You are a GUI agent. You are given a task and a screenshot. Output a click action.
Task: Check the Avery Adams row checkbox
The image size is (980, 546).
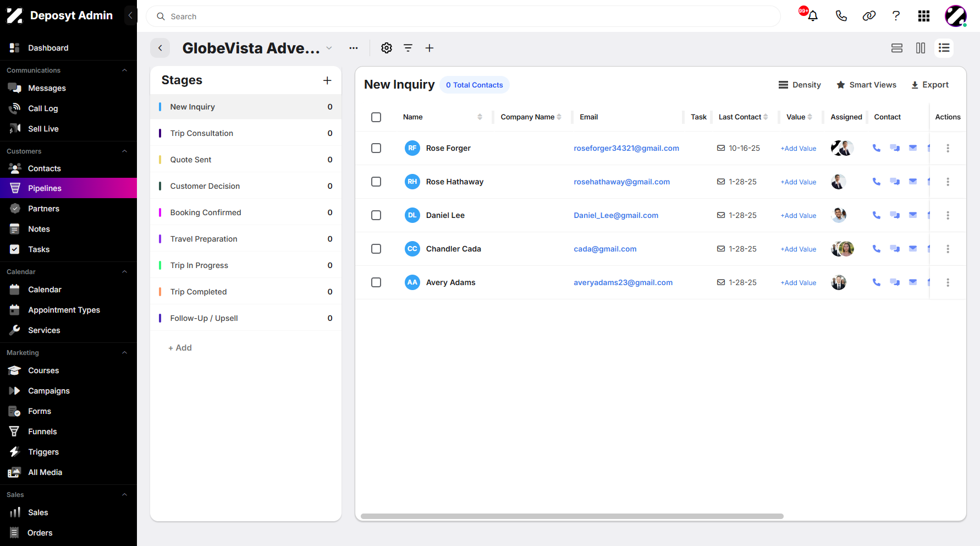(376, 282)
